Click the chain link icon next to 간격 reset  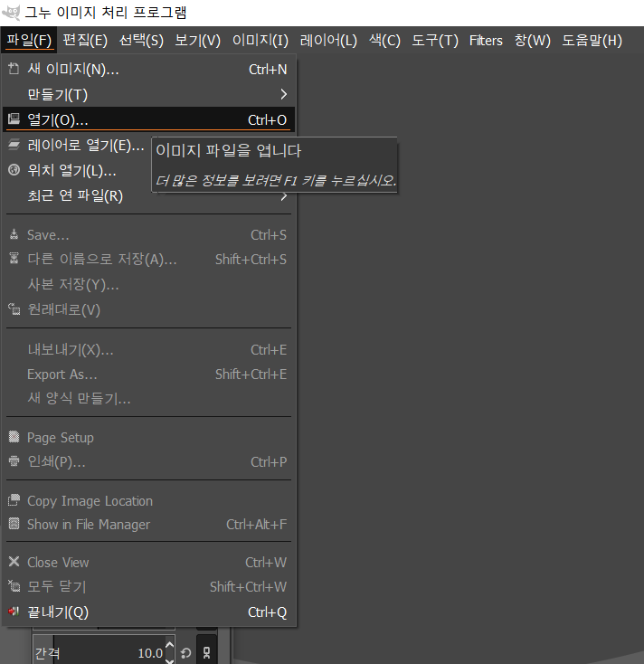(x=206, y=652)
